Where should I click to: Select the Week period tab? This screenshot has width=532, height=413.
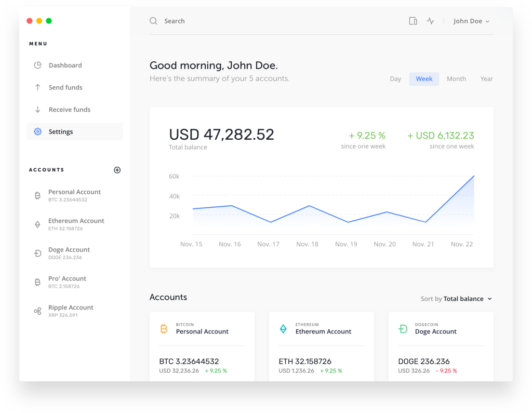pyautogui.click(x=424, y=79)
